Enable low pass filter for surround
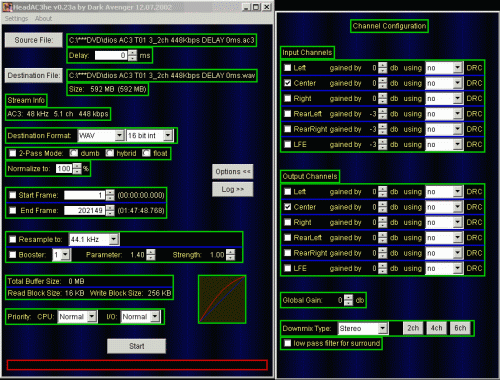Image resolution: width=500 pixels, height=380 pixels. [288, 343]
